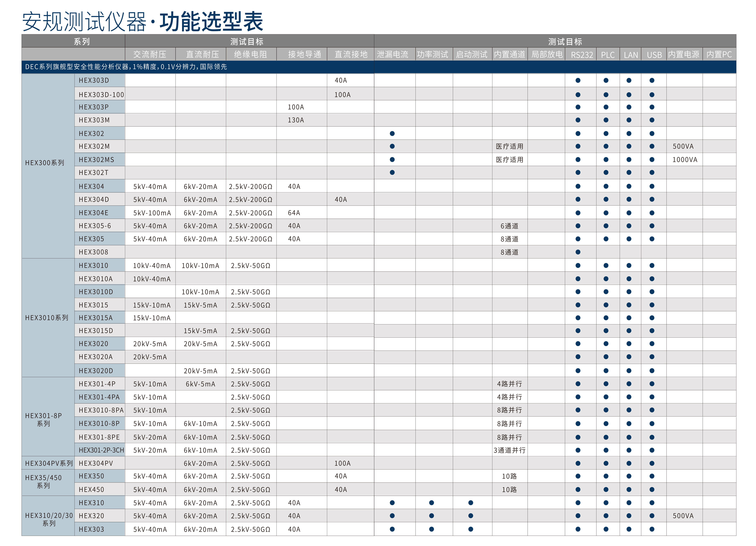Viewport: 756px width, 546px height.
Task: Click the 3通道并行 cell in HEX301-2P-3CH row
Action: 509,450
